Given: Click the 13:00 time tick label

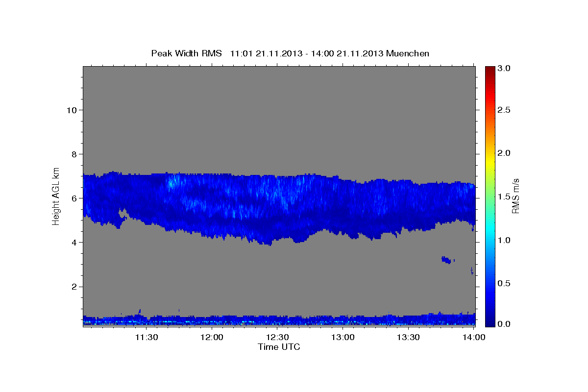Looking at the screenshot, I should click(343, 337).
